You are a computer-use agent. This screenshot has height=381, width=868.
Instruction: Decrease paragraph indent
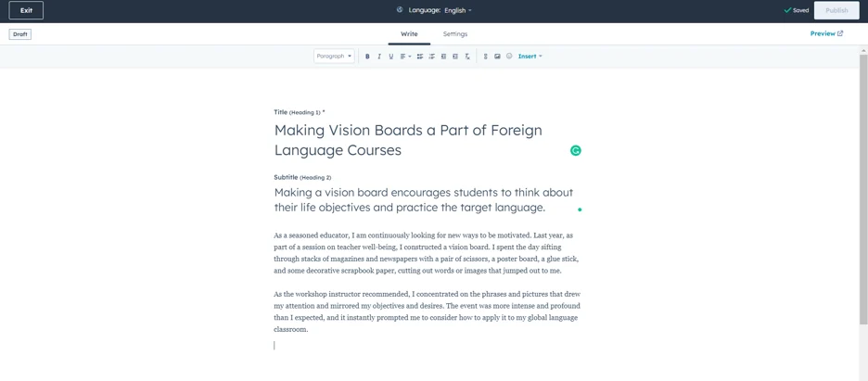443,57
